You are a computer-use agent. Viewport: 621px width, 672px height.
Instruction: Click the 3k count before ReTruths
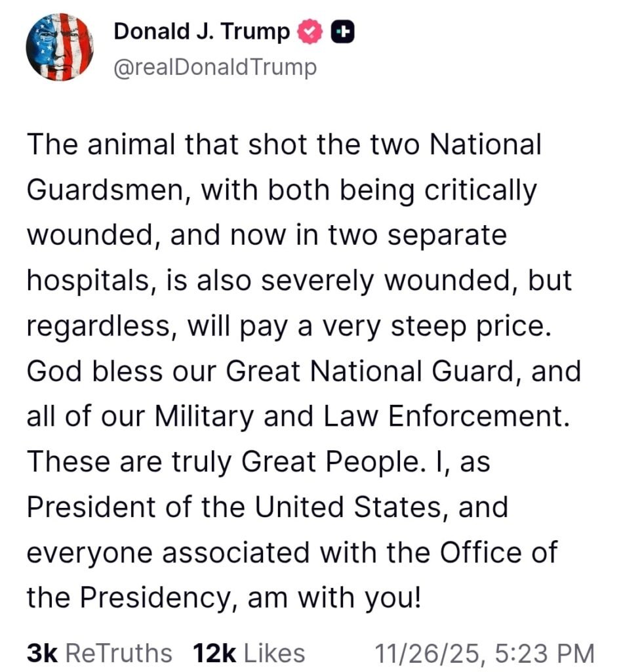(x=43, y=652)
